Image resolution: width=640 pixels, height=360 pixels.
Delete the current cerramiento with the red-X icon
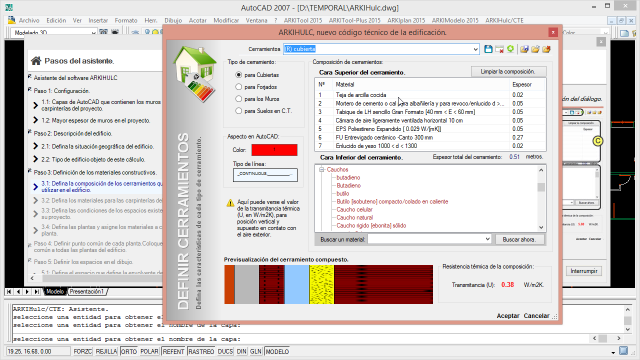[499, 49]
